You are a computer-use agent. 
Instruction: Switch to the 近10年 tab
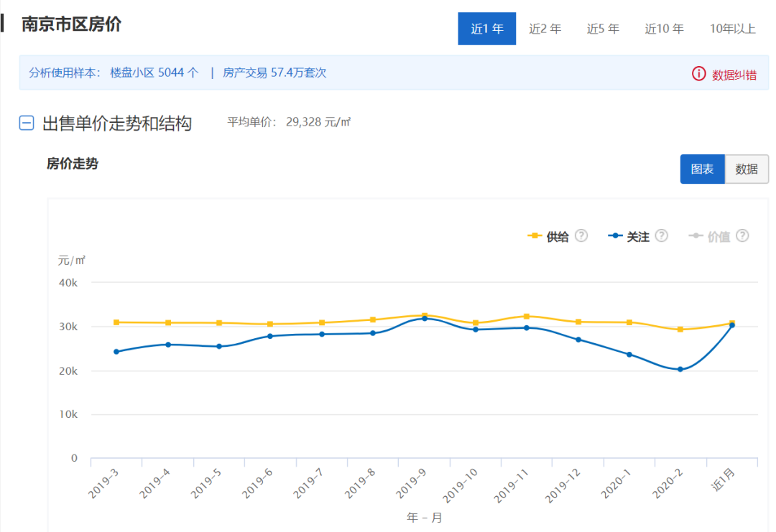[664, 29]
